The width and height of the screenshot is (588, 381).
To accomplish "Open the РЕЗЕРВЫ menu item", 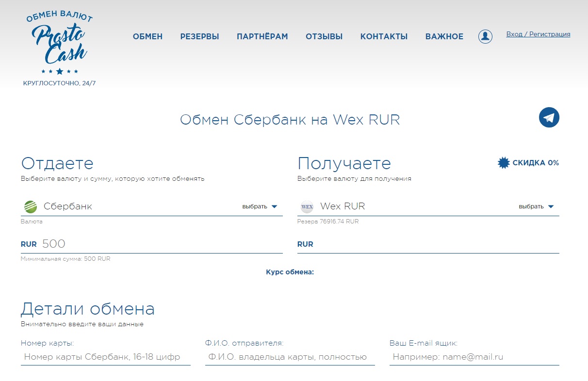I will click(x=200, y=36).
